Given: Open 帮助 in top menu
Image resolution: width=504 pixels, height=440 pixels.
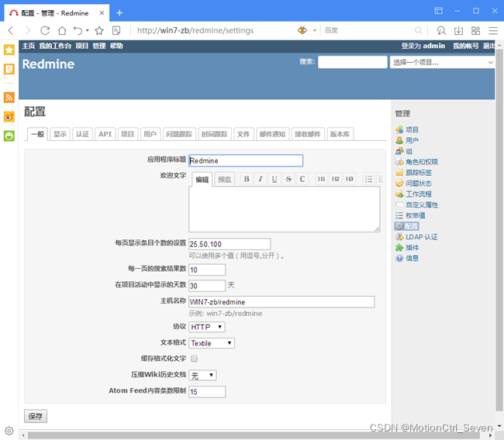Looking at the screenshot, I should pos(116,46).
